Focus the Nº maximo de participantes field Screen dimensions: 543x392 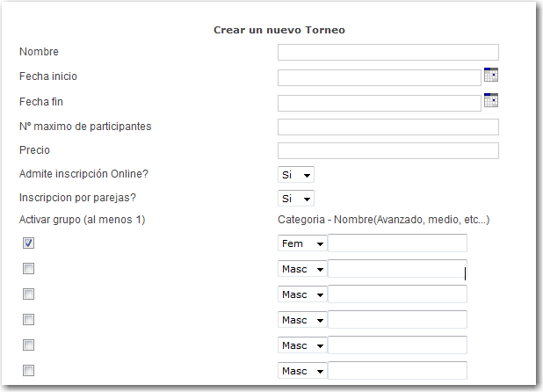pyautogui.click(x=388, y=127)
